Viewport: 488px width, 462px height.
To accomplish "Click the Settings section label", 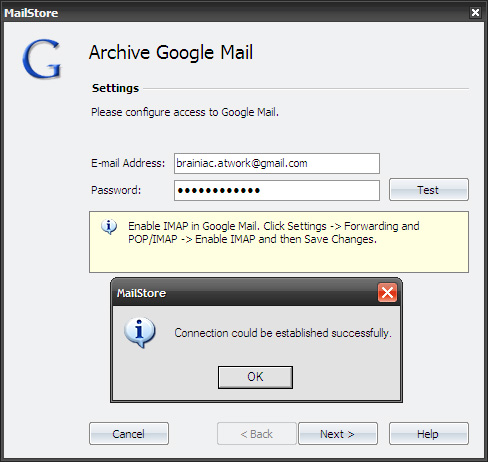I will [115, 88].
